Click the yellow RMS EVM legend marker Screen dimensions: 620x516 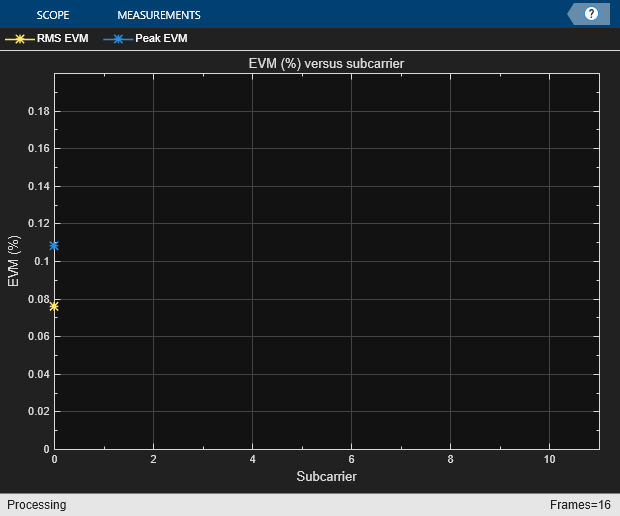[17, 39]
